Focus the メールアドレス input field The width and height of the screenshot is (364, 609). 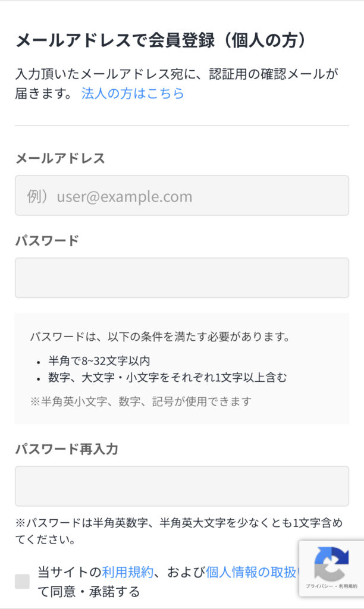point(182,196)
